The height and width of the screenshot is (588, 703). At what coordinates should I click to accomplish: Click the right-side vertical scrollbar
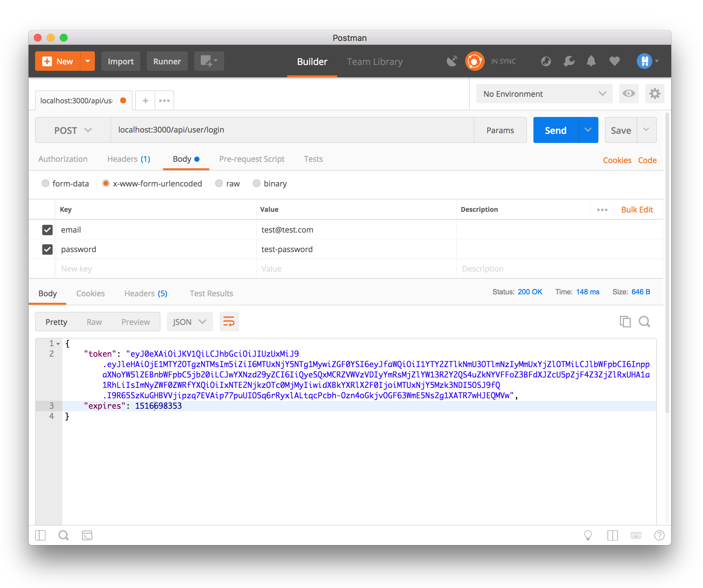coord(667,263)
